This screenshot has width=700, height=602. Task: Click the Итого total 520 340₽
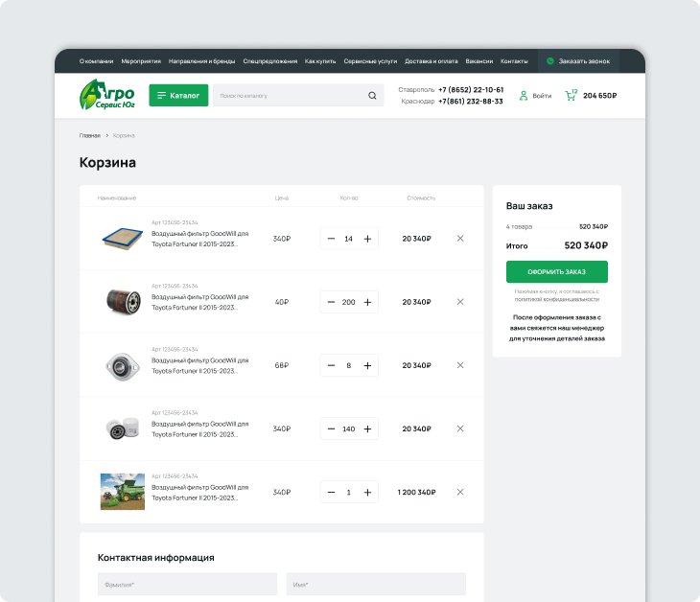586,245
